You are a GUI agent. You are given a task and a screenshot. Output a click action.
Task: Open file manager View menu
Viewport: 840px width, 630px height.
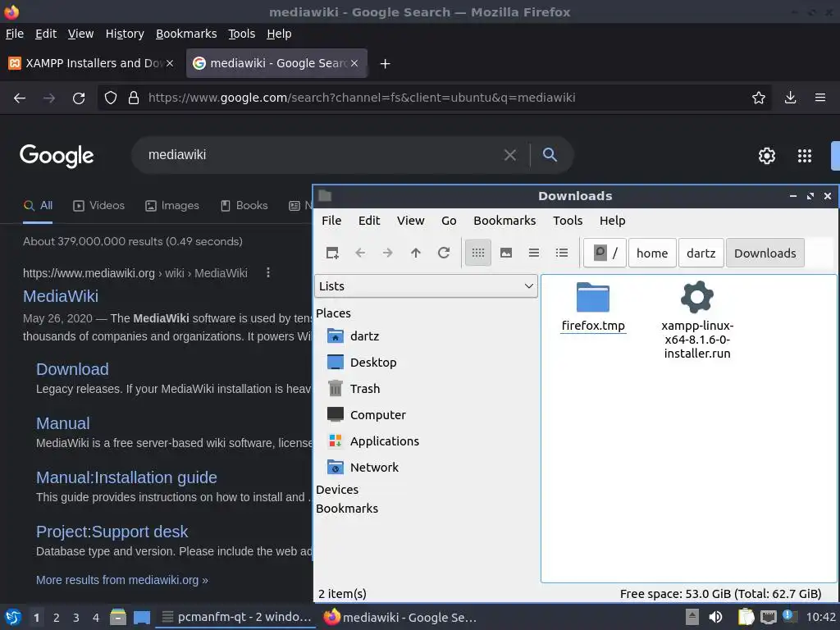point(410,221)
